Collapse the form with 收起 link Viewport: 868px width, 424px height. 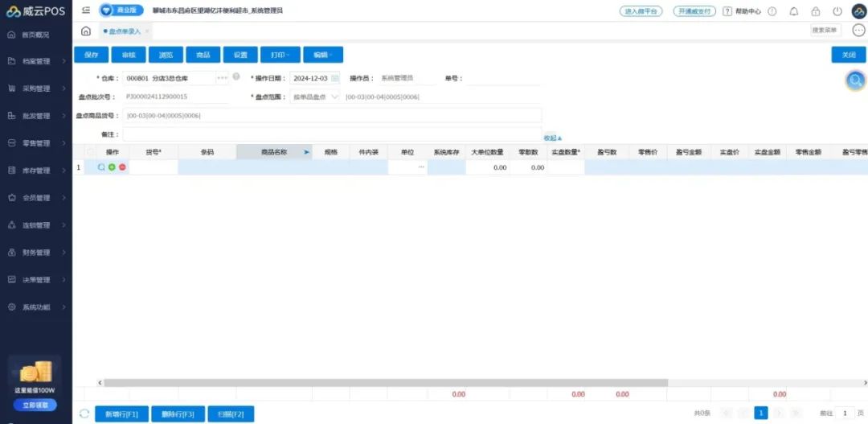[x=552, y=138]
